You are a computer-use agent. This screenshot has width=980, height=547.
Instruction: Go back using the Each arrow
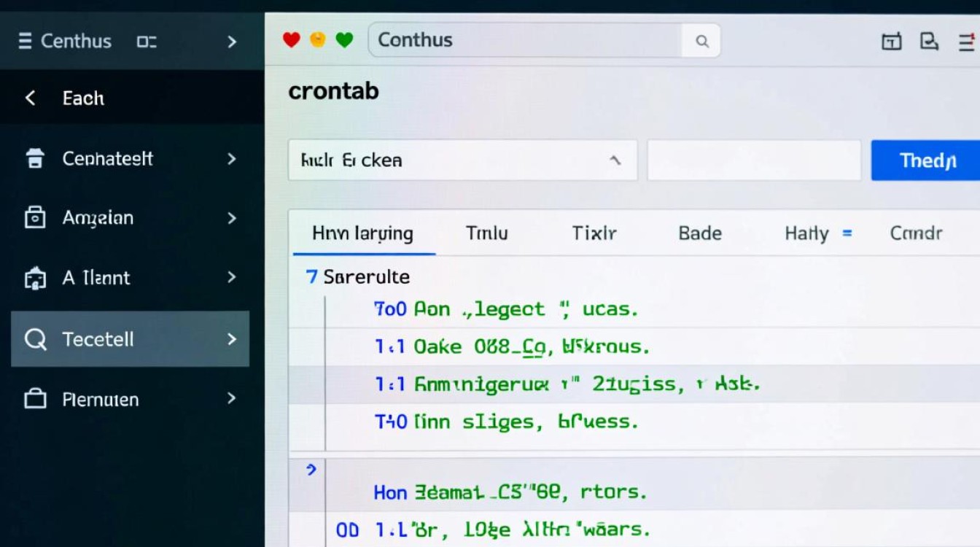(x=30, y=98)
